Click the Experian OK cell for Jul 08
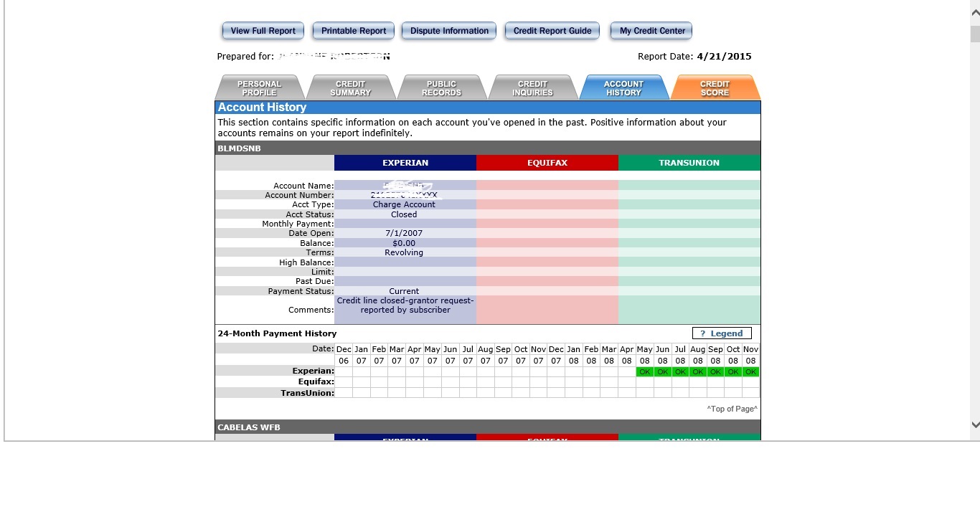This screenshot has height=522, width=980. click(680, 371)
